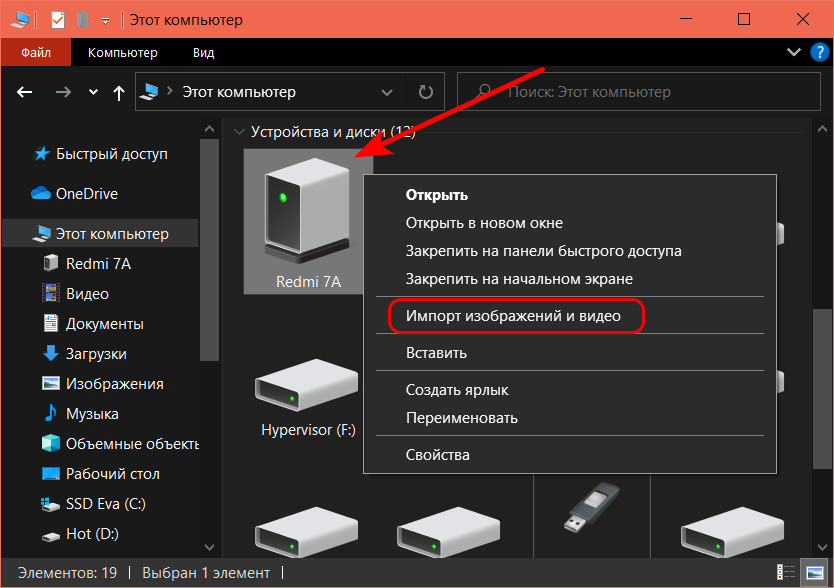The image size is (834, 588).
Task: Open the Файл menu tab
Action: coord(36,52)
